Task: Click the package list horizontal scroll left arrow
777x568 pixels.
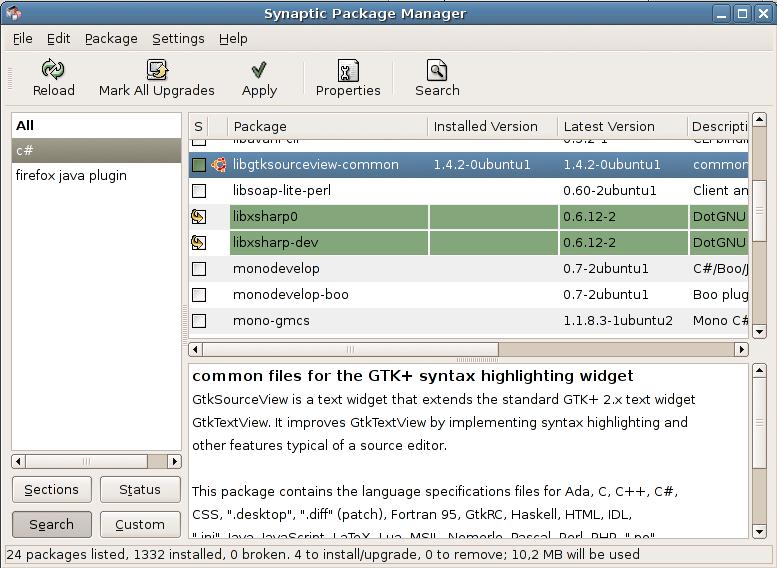Action: 195,349
